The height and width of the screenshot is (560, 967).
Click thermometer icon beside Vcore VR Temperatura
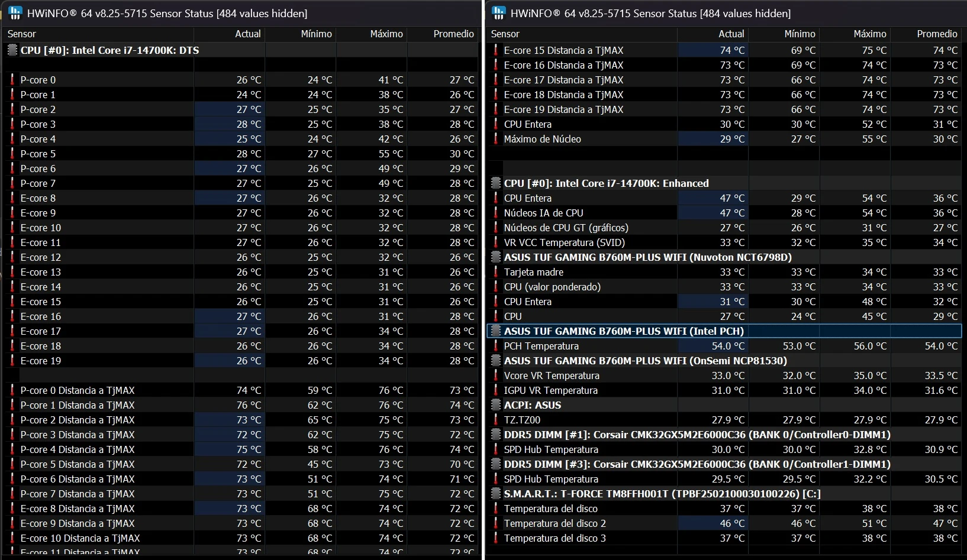click(495, 376)
